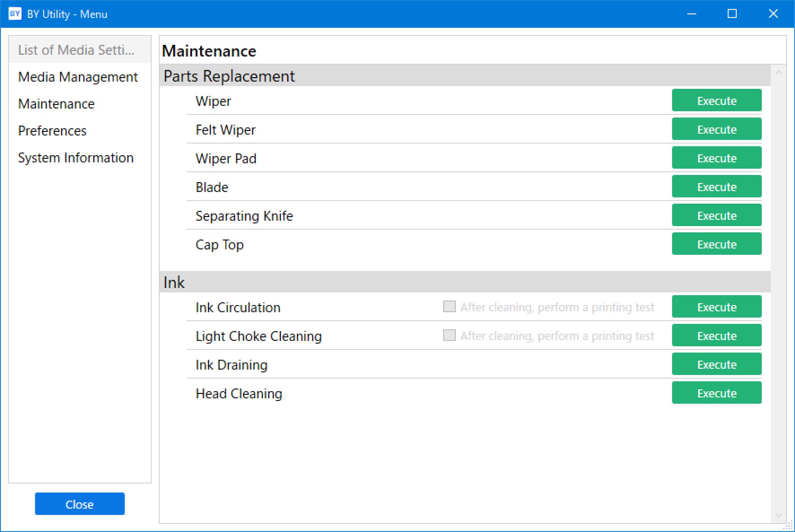The height and width of the screenshot is (532, 795).
Task: Select List of Media Settings item
Action: [x=76, y=50]
